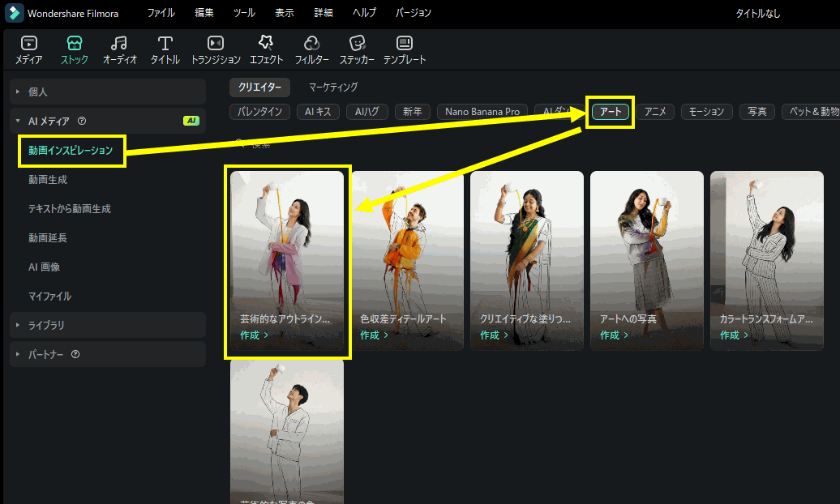Viewport: 840px width, 504px height.
Task: Select the バレンタイン category chip
Action: (259, 111)
